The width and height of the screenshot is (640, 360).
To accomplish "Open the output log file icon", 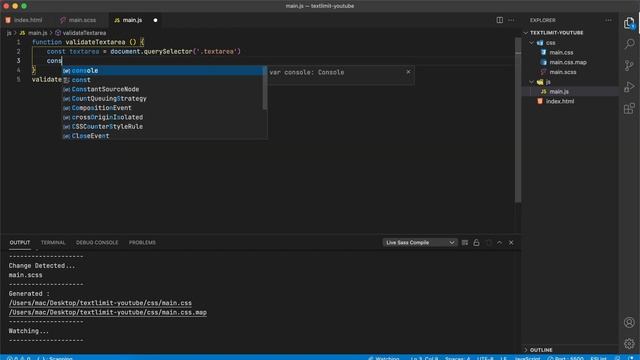I will 488,242.
